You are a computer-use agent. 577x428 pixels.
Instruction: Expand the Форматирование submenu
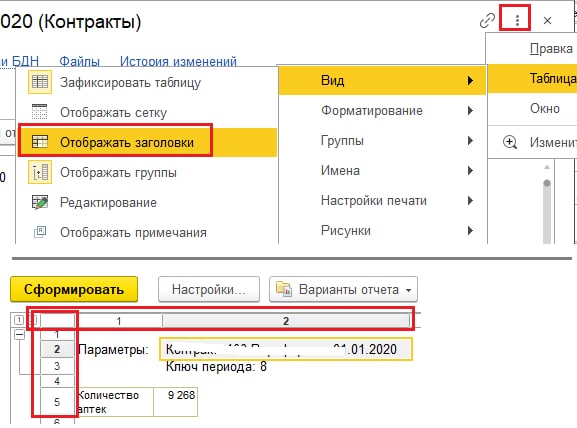pyautogui.click(x=383, y=110)
